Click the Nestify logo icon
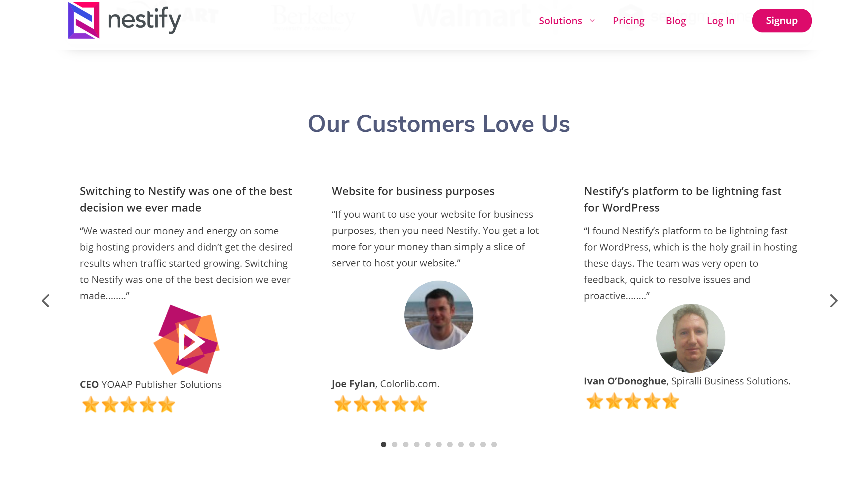 click(x=84, y=20)
